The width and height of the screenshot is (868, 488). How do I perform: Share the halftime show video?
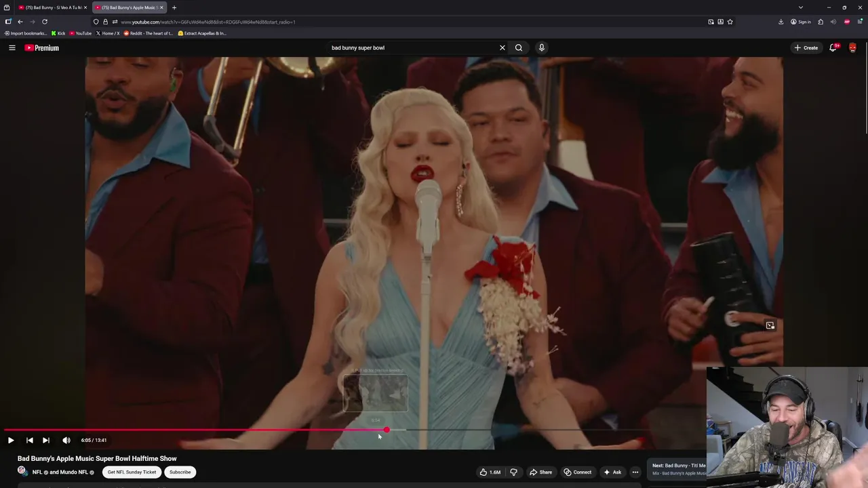click(540, 472)
